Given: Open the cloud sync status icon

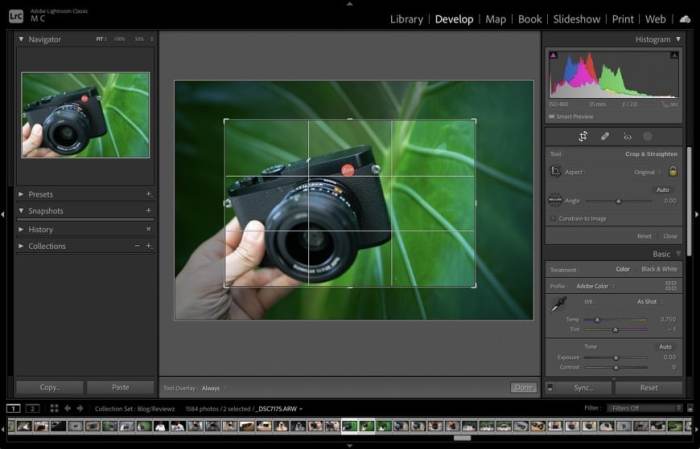Looking at the screenshot, I should [x=684, y=19].
